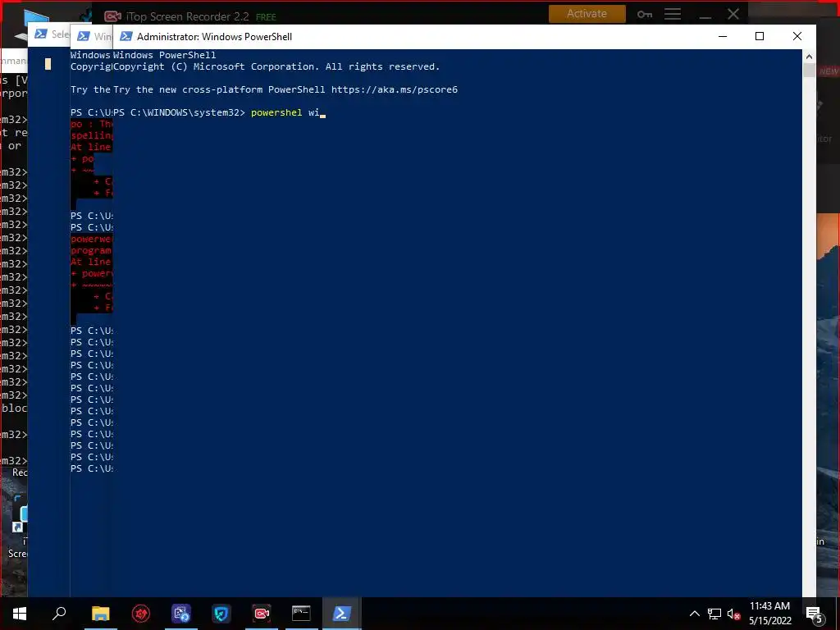The height and width of the screenshot is (630, 840).
Task: Click the typed command 'powershel wi'
Action: (285, 112)
